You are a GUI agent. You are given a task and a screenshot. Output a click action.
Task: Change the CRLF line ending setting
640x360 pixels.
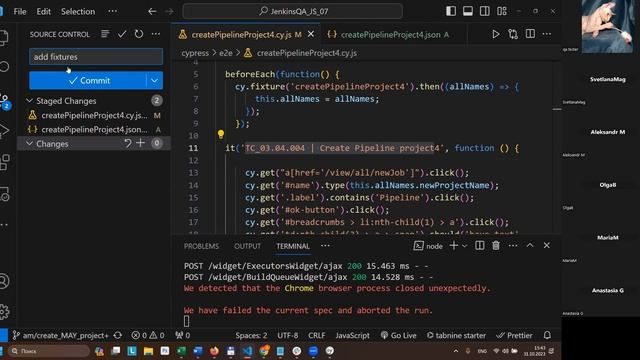(317, 336)
